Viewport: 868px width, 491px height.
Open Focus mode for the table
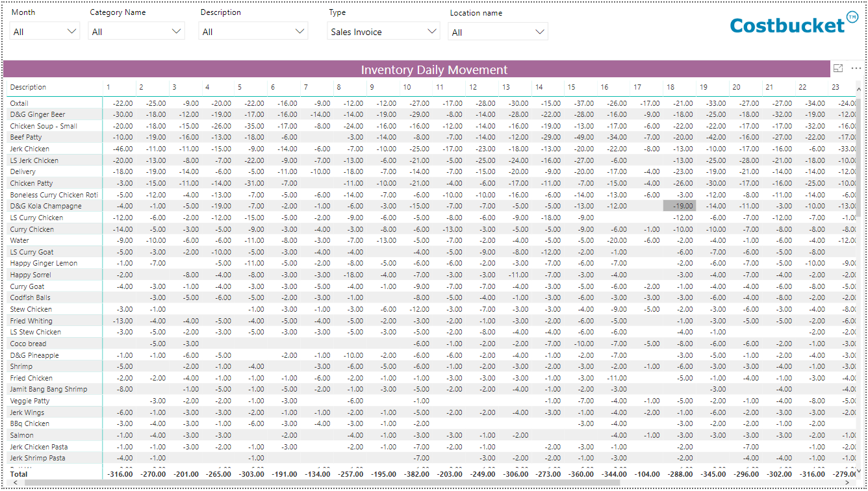838,68
